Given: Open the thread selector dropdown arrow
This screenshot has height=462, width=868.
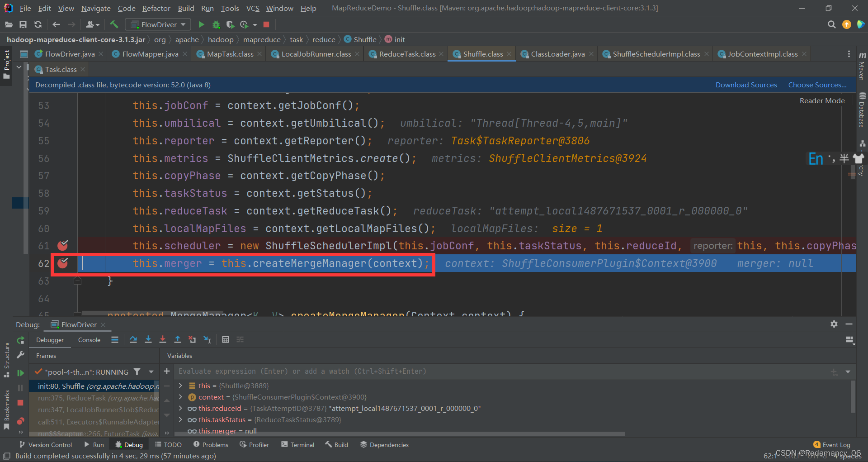Looking at the screenshot, I should 151,372.
